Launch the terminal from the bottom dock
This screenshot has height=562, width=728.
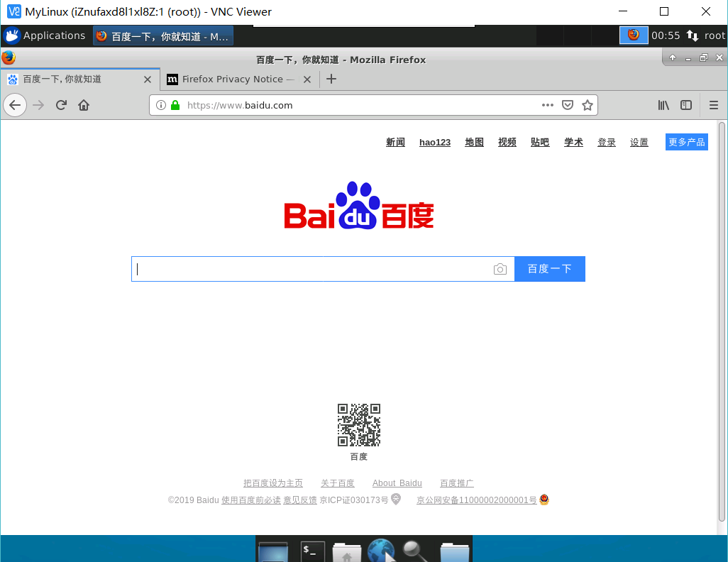[x=311, y=551]
